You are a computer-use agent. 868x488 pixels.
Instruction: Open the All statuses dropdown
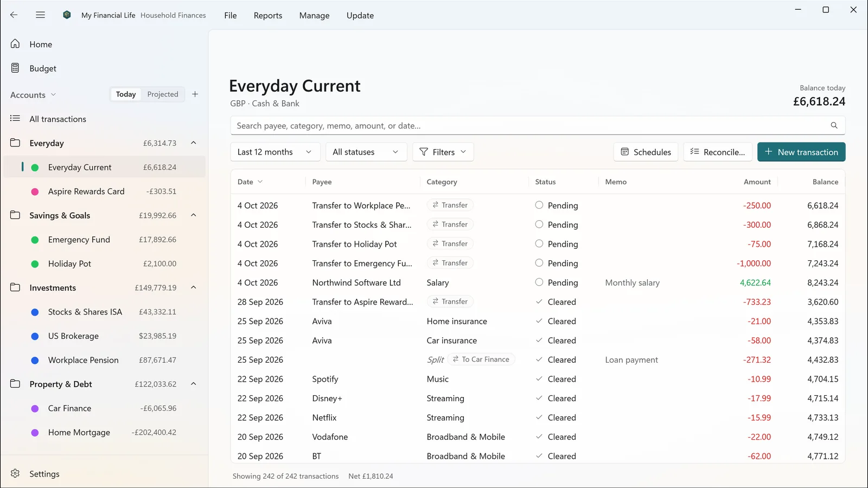click(366, 152)
